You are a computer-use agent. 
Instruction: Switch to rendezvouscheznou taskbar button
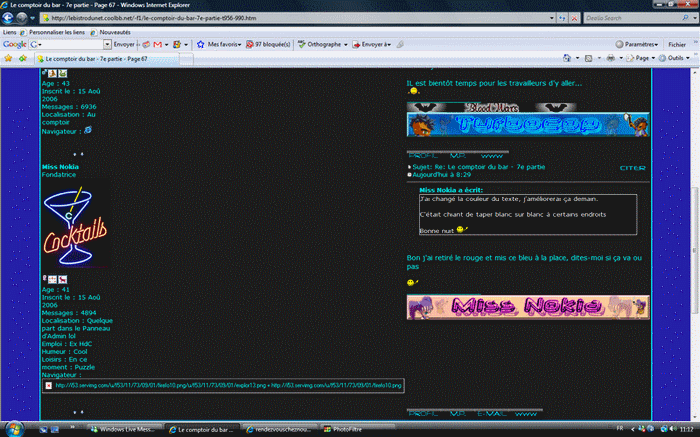point(280,429)
